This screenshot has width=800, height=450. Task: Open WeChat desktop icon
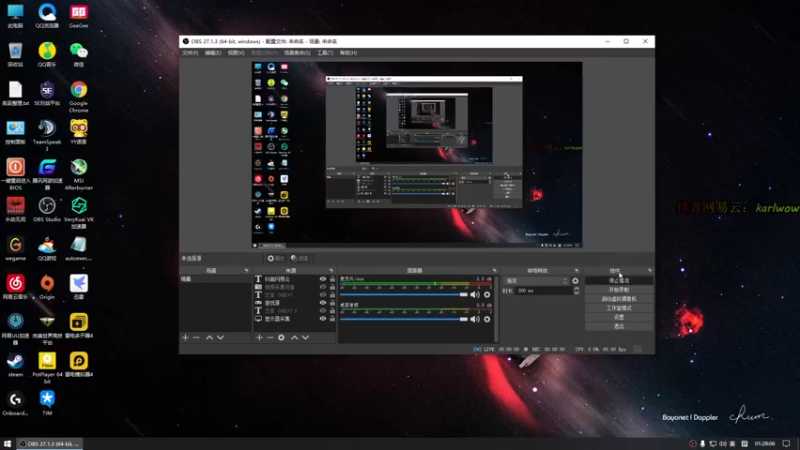[x=79, y=54]
